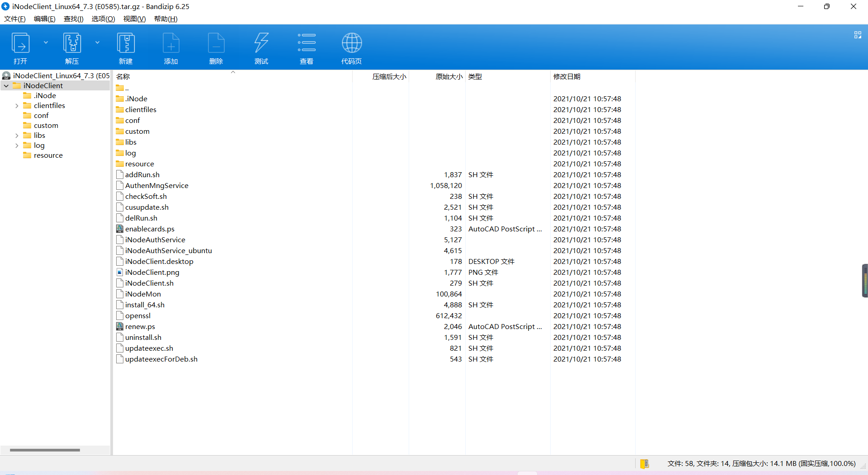868x475 pixels.
Task: Select the .iNode folder in tree
Action: [45, 96]
